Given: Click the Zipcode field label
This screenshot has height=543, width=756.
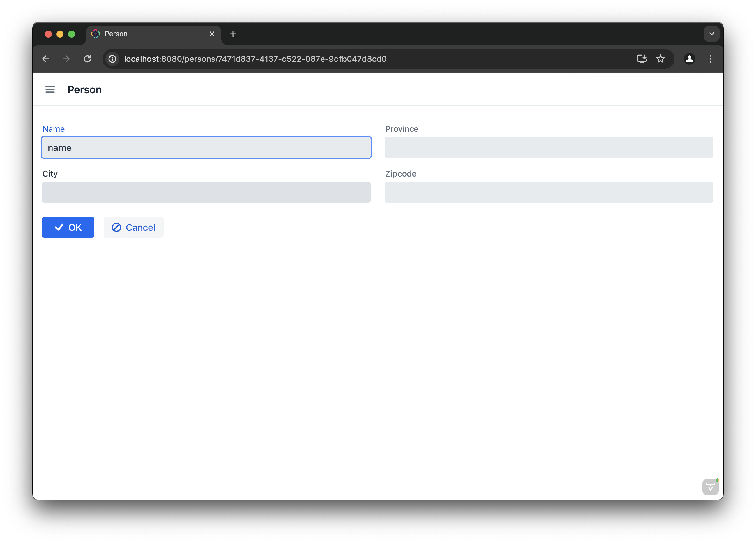Looking at the screenshot, I should click(x=401, y=174).
